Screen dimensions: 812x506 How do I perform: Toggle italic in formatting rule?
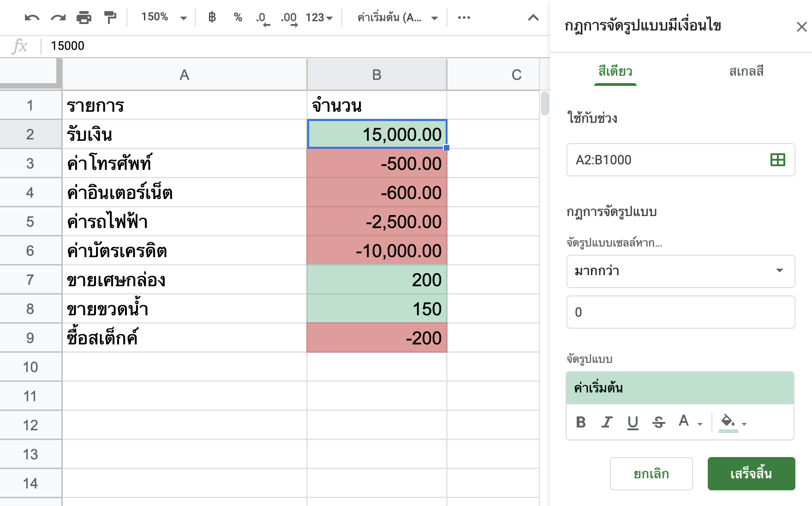[607, 422]
